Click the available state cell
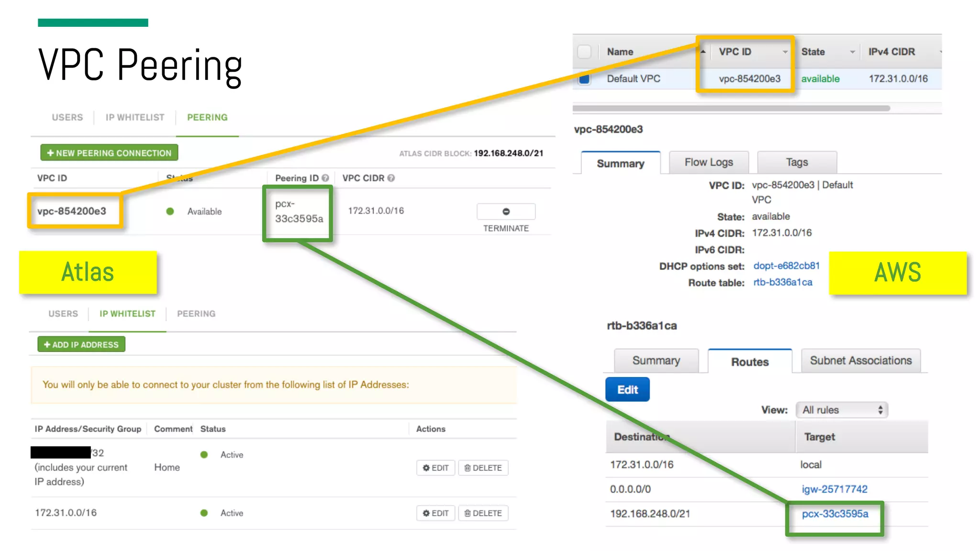Image resolution: width=980 pixels, height=551 pixels. click(x=820, y=79)
